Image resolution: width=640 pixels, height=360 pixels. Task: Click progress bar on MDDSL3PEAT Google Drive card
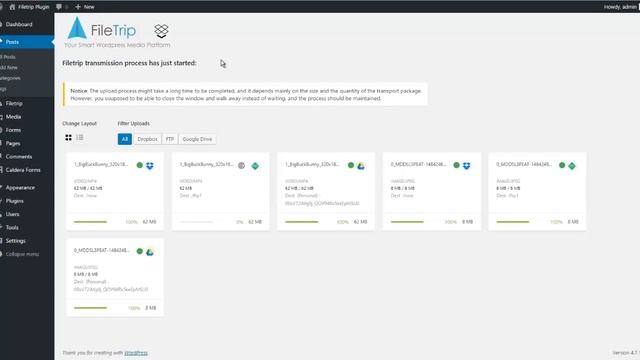pos(90,308)
